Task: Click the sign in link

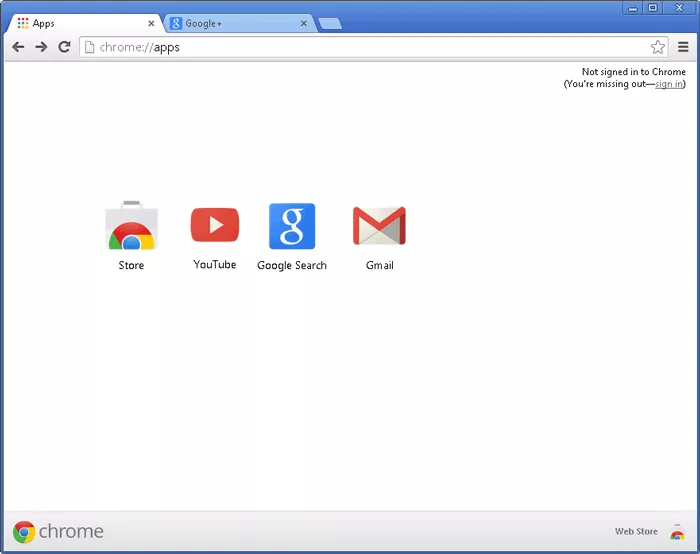Action: [x=669, y=84]
